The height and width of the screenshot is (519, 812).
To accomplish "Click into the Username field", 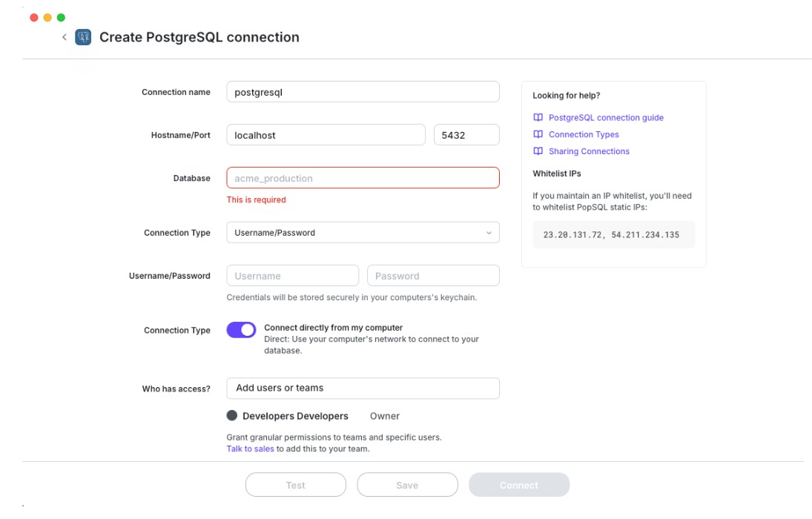I will (292, 276).
